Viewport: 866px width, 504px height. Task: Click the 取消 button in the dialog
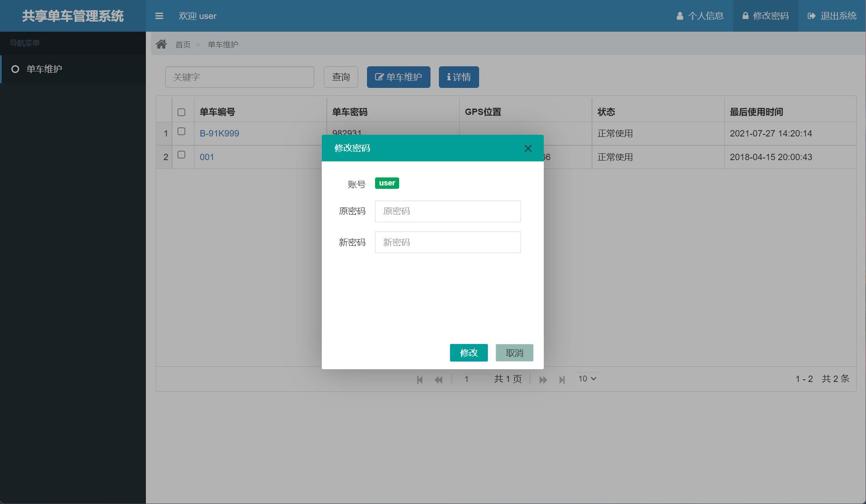click(x=515, y=352)
